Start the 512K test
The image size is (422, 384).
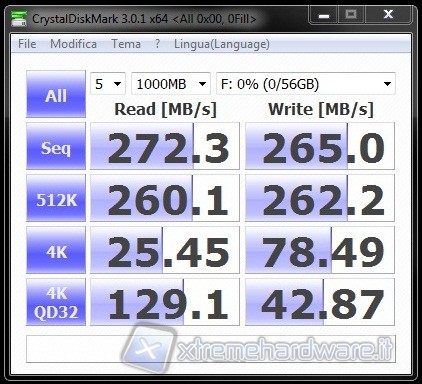(56, 198)
